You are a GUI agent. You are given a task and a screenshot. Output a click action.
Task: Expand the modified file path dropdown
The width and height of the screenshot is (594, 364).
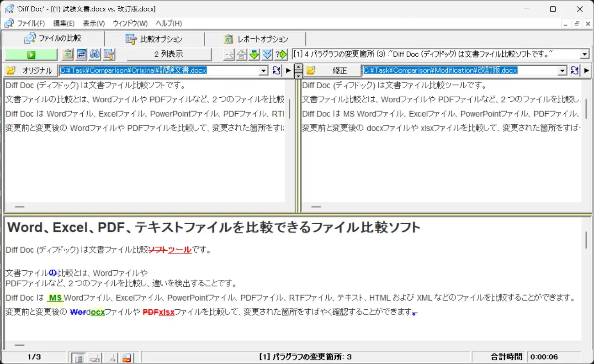(x=562, y=70)
